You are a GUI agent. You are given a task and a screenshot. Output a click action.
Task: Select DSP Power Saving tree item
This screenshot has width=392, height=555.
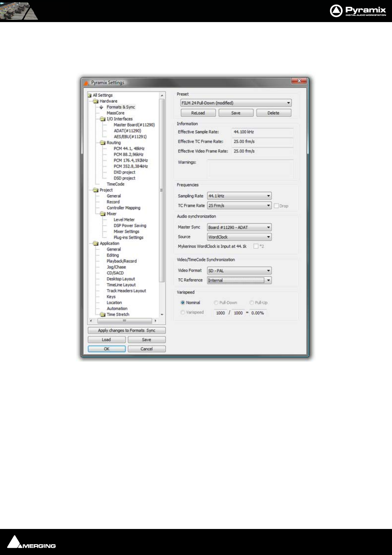click(130, 226)
